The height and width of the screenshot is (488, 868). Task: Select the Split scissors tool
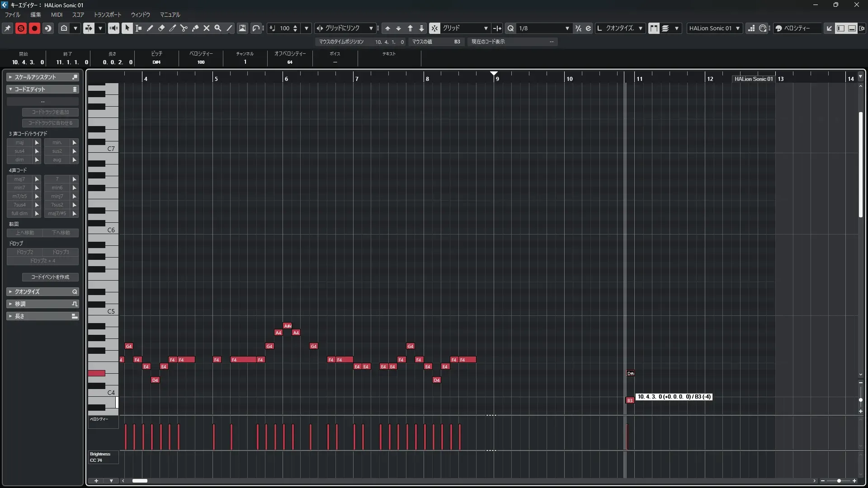pyautogui.click(x=184, y=28)
